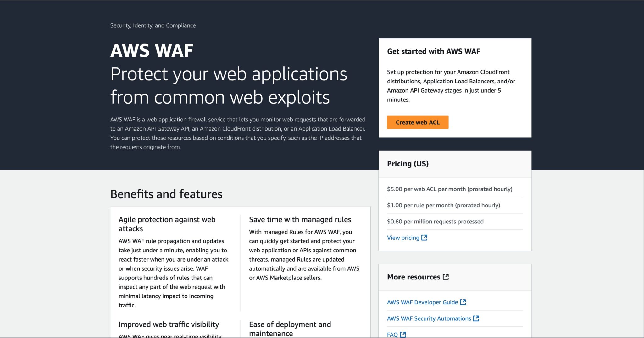Viewport: 644px width, 338px height.
Task: Click the Pricing (US) panel header
Action: (x=408, y=164)
